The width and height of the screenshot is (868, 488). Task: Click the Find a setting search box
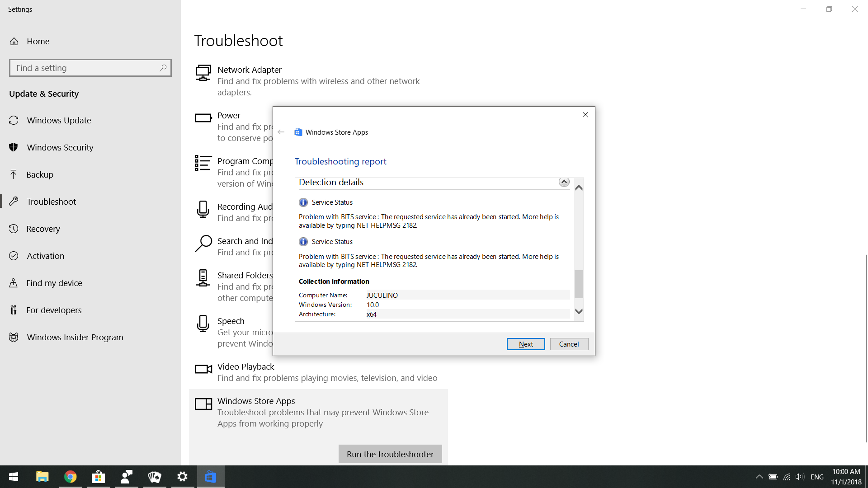tap(90, 68)
